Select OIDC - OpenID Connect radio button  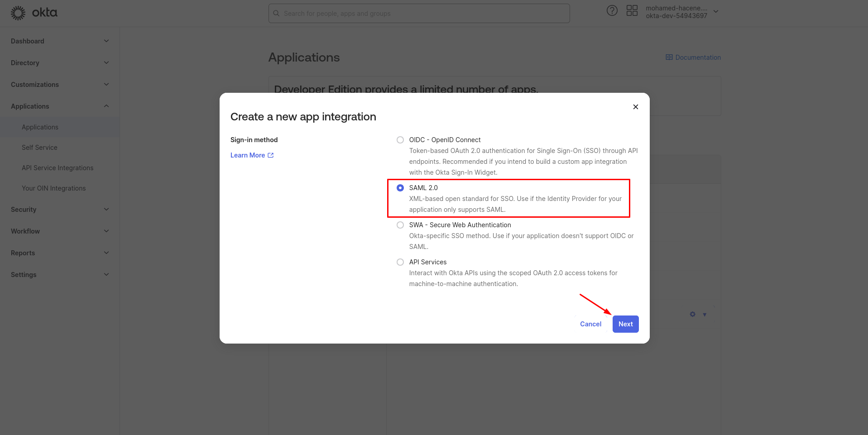400,140
